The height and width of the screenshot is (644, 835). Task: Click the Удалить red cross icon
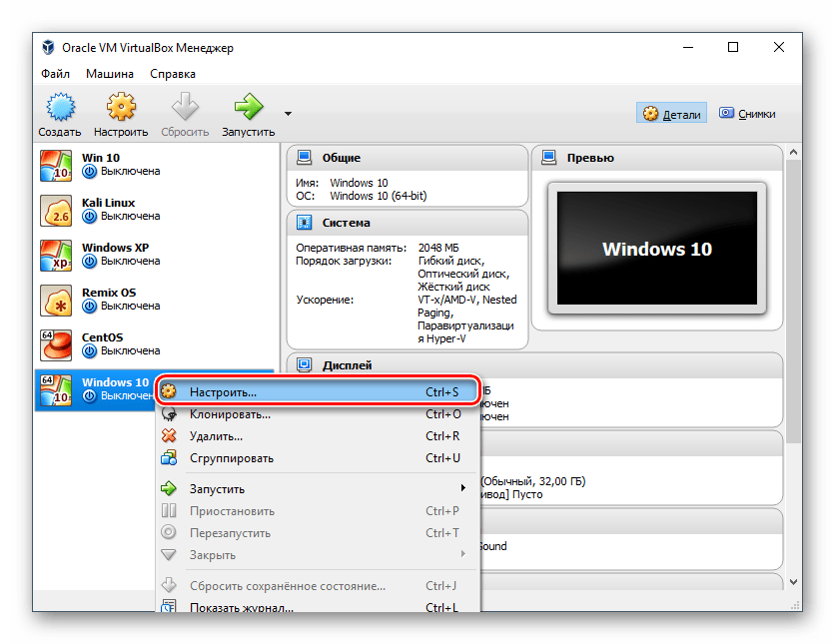click(x=169, y=436)
